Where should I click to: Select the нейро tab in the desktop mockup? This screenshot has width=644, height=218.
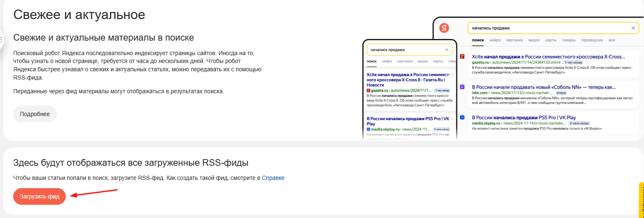coord(495,40)
